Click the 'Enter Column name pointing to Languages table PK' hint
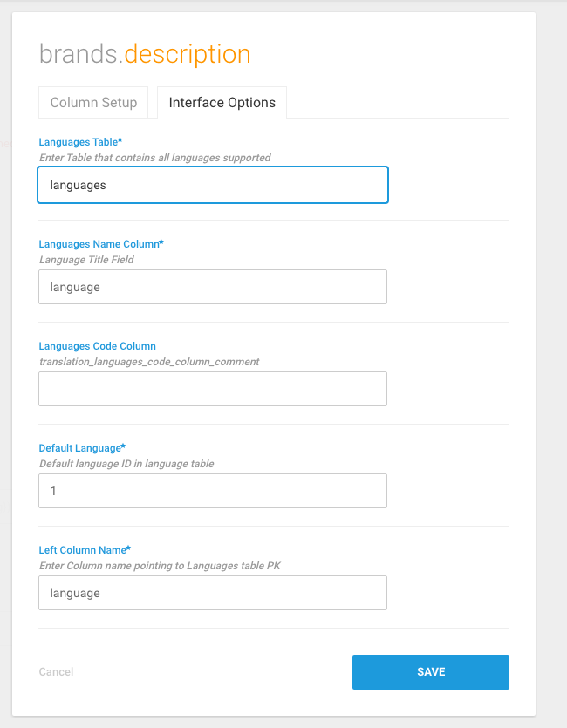 point(160,566)
